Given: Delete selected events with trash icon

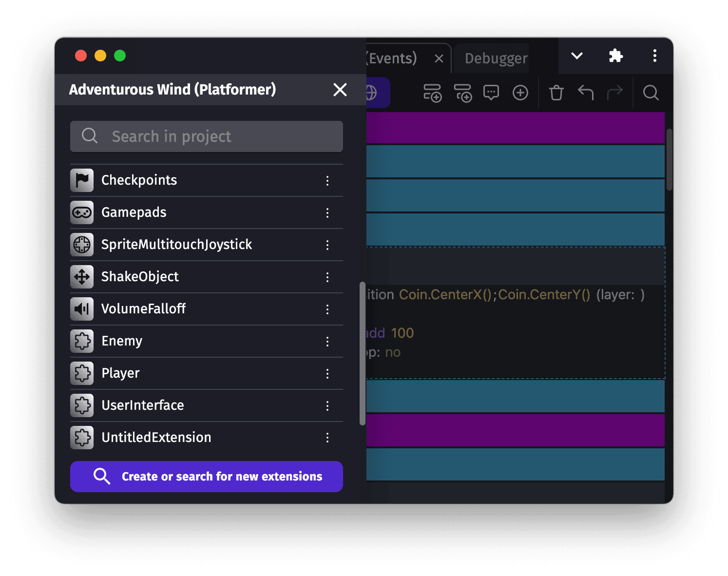Looking at the screenshot, I should point(556,93).
